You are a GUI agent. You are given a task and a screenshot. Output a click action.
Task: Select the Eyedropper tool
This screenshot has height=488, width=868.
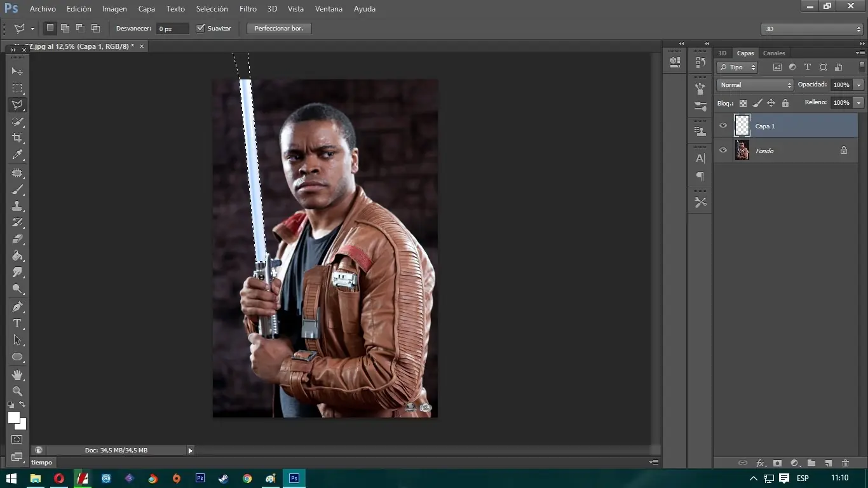(17, 155)
